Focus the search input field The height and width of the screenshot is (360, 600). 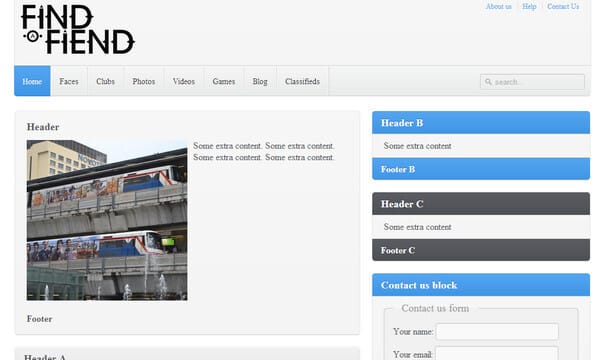[x=532, y=82]
